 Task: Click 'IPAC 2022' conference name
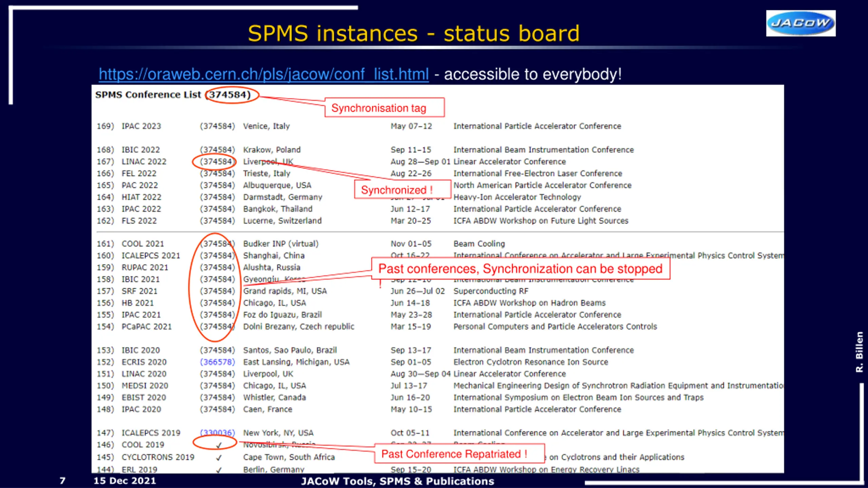point(141,209)
